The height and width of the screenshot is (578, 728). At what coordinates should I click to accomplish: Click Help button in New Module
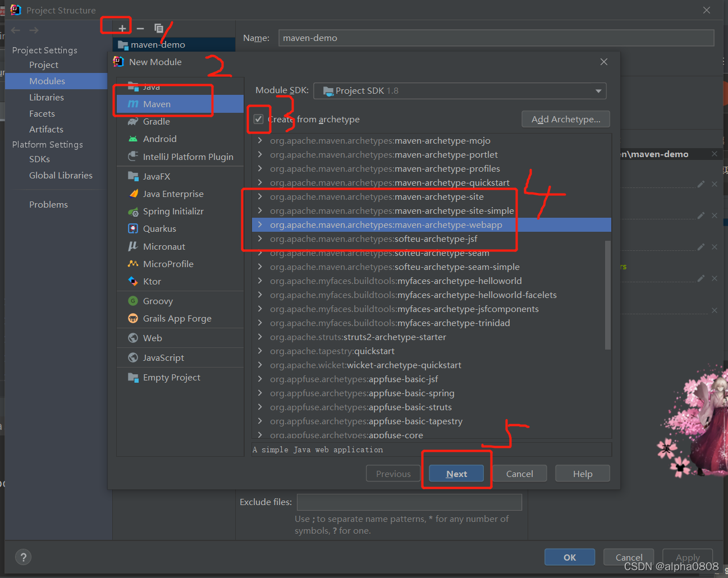point(583,474)
